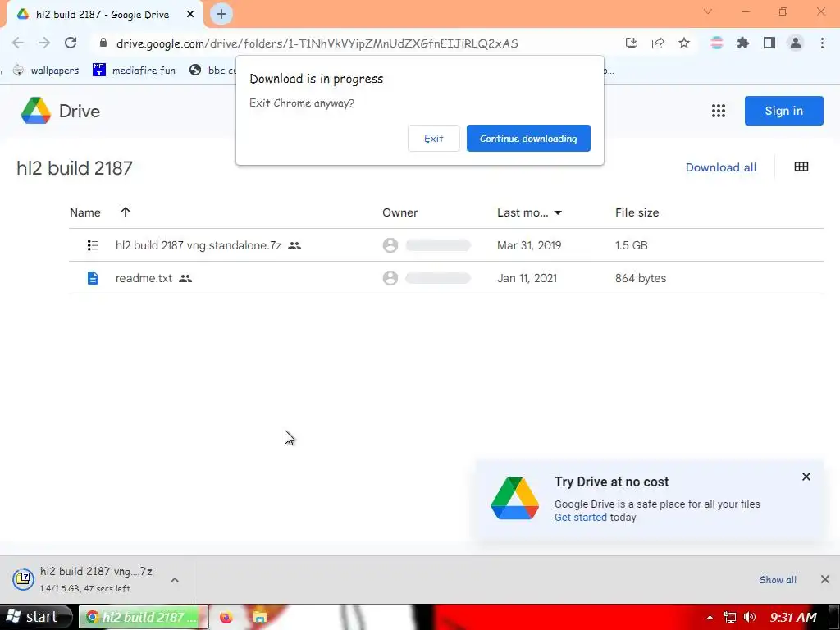Click Drive logo in the promo banner
Image resolution: width=840 pixels, height=630 pixels.
514,499
